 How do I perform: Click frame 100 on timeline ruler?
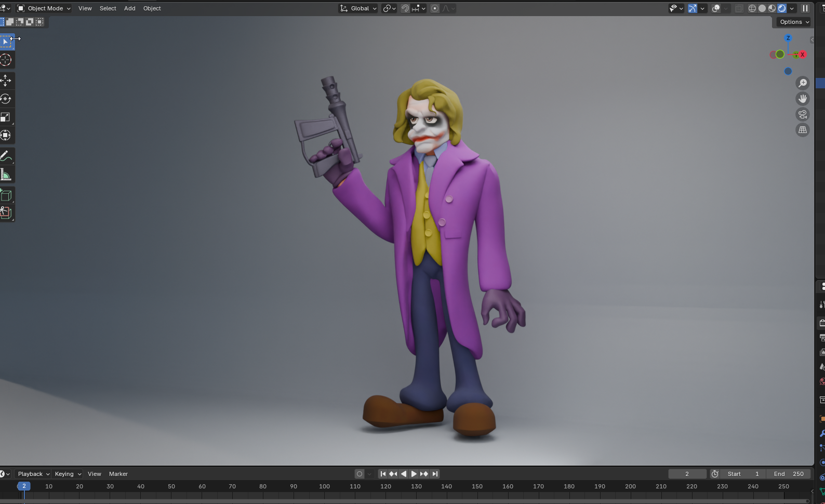[324, 486]
